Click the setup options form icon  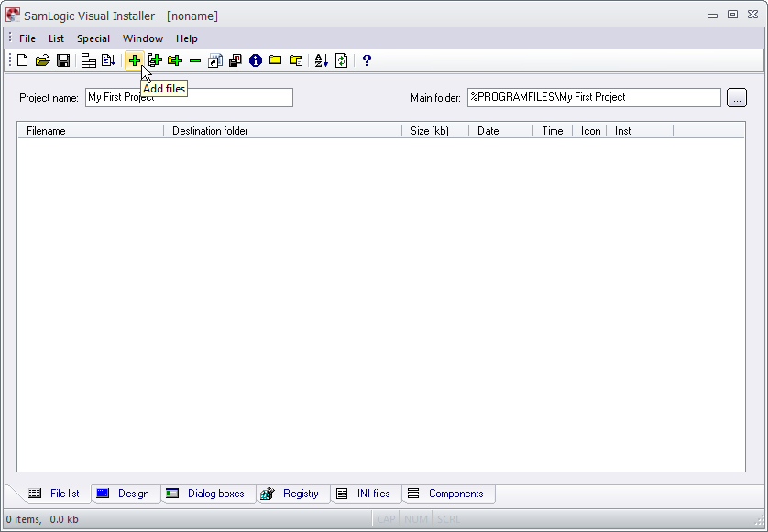(88, 60)
